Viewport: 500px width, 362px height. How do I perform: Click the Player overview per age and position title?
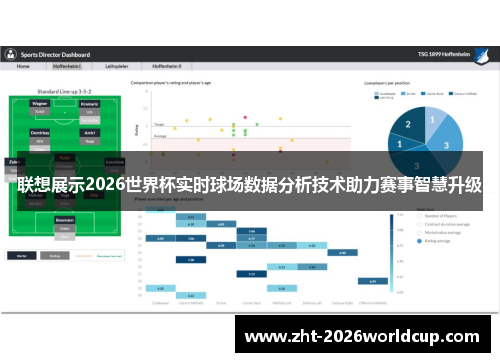[169, 199]
